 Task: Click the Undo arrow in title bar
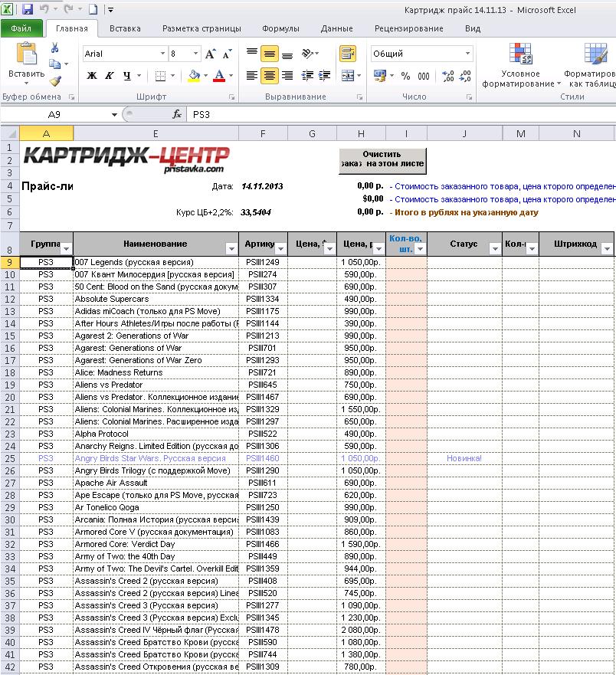click(44, 8)
